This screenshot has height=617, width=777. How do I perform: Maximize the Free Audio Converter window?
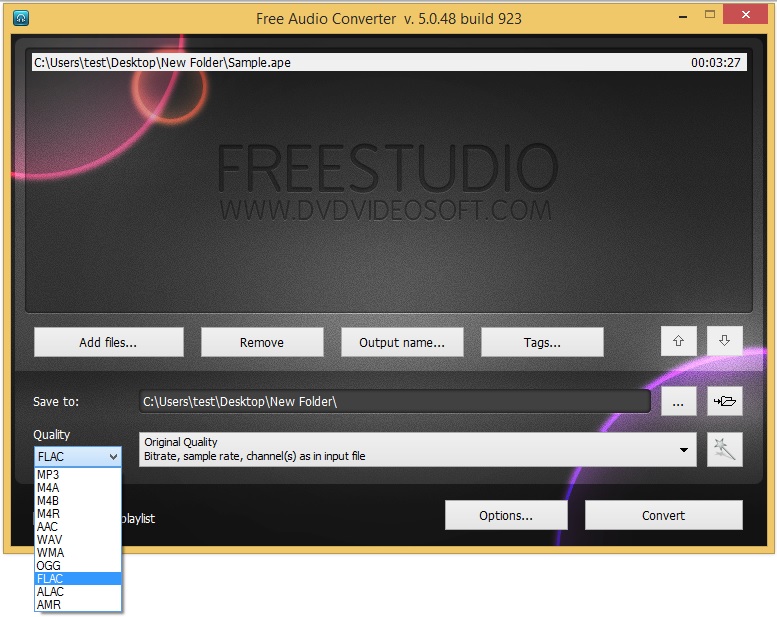(x=710, y=14)
